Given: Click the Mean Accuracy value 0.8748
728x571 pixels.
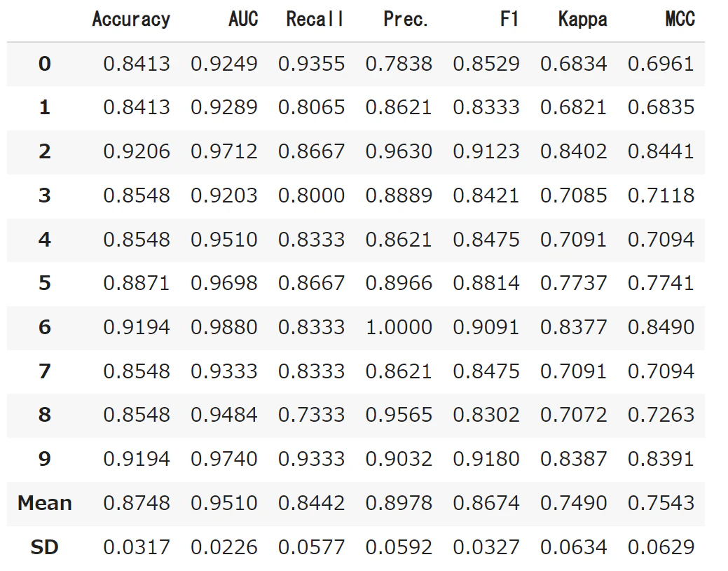Looking at the screenshot, I should (137, 503).
